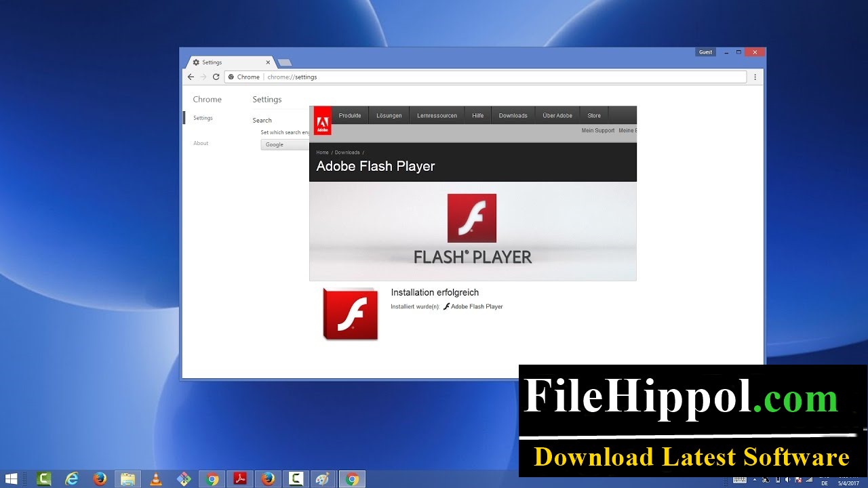Switch to the highlighted active Chrome taskbar button
The height and width of the screenshot is (488, 868).
point(352,479)
